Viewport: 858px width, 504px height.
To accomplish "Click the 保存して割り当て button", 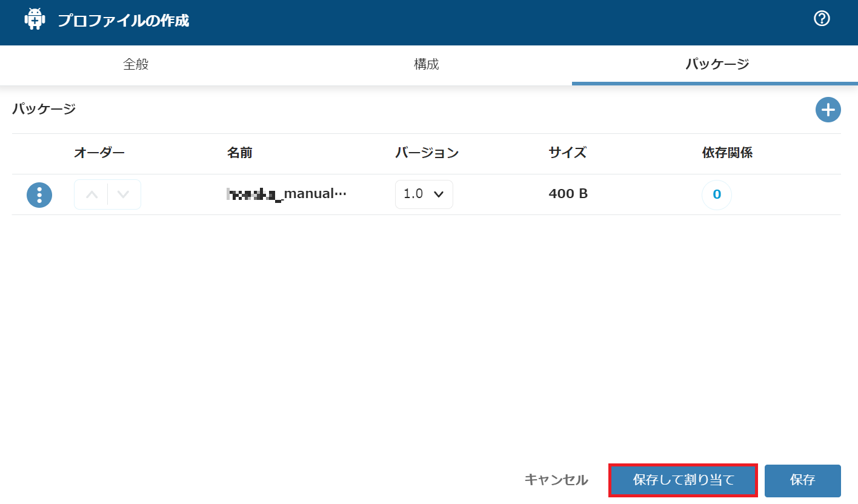I will pyautogui.click(x=683, y=480).
